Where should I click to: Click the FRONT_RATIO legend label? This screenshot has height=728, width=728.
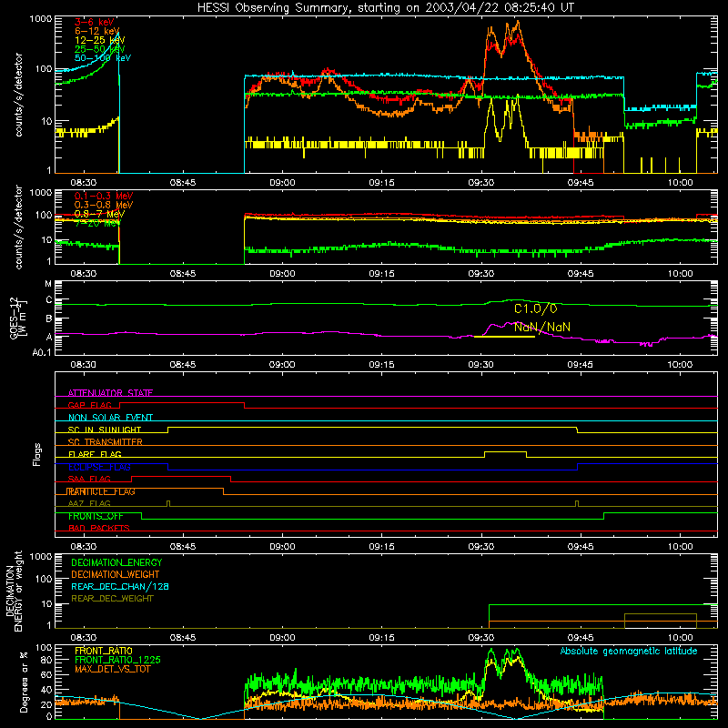pos(104,651)
